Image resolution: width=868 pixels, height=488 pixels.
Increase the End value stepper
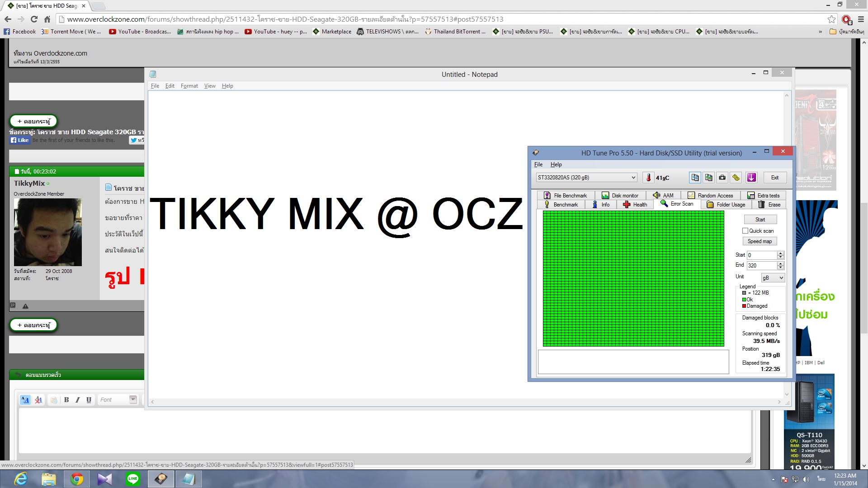780,263
